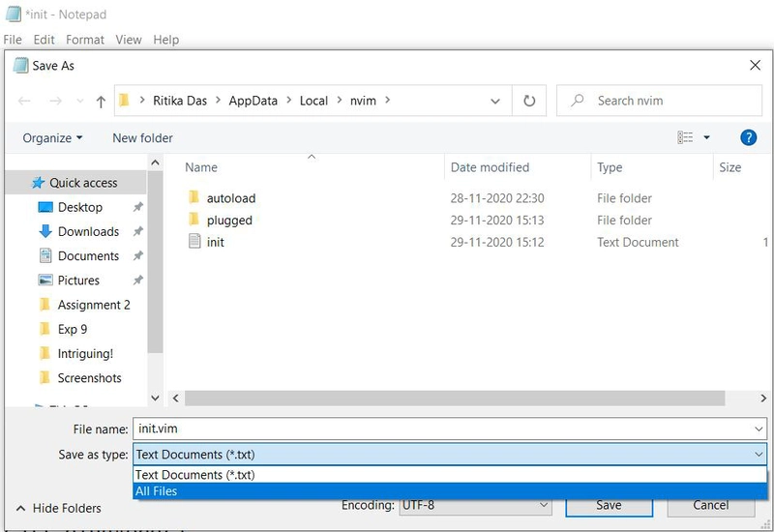Navigate to AppData in breadcrumb
This screenshot has width=774, height=532.
(253, 101)
